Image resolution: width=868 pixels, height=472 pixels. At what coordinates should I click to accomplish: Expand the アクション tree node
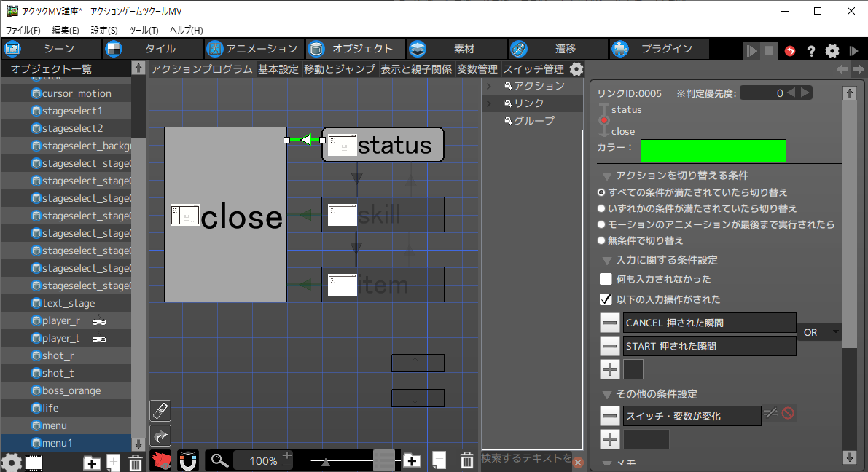tap(489, 86)
